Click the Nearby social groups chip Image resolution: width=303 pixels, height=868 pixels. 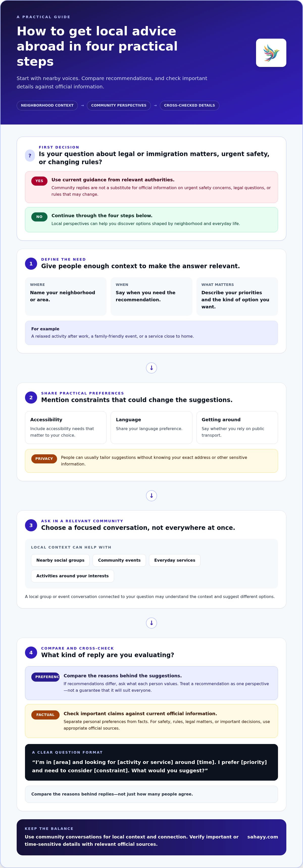(60, 560)
